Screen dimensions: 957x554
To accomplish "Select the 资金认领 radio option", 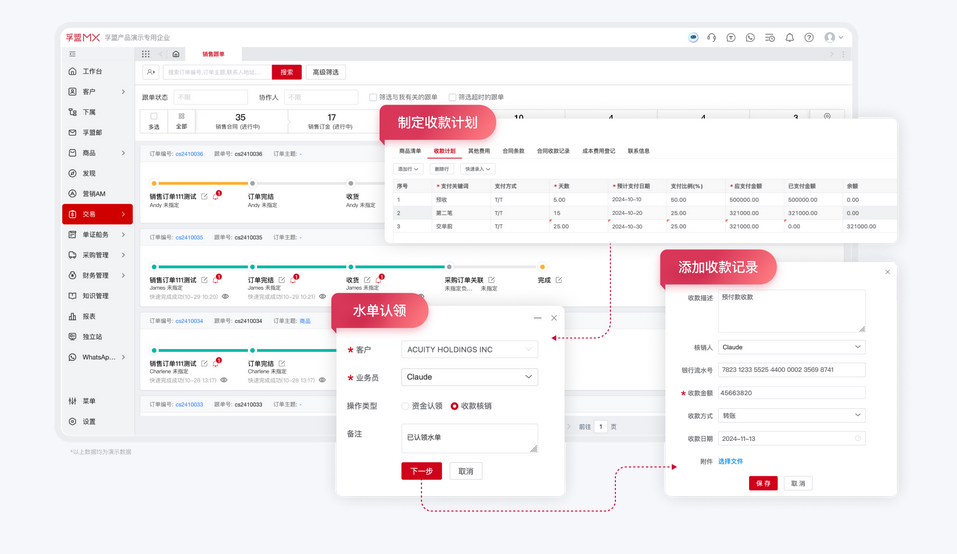I will point(406,406).
